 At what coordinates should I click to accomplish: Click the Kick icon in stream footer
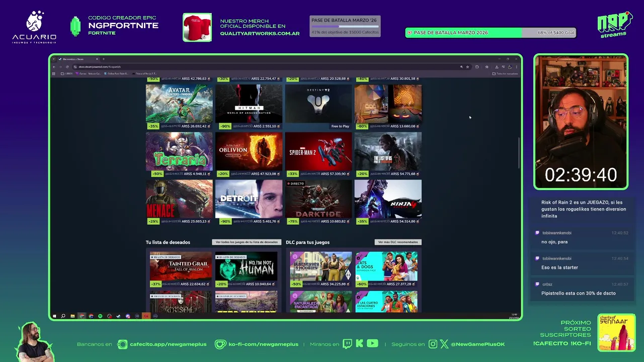coord(359,344)
